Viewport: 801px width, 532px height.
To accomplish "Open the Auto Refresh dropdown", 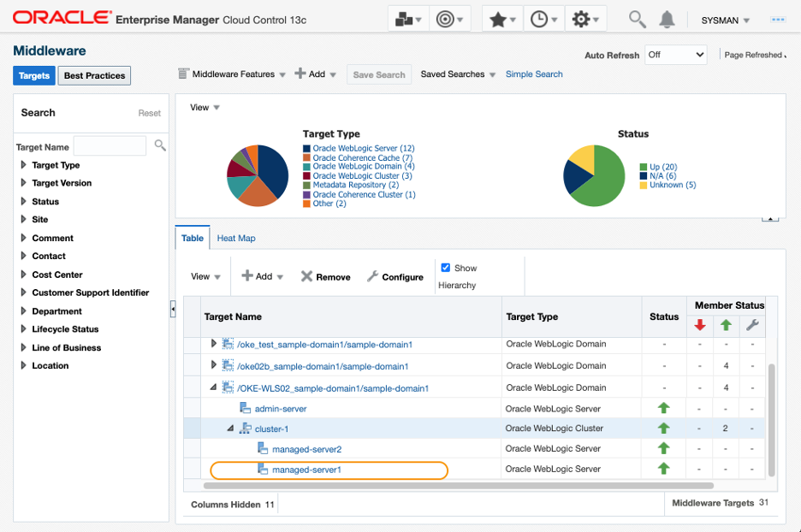I will point(675,55).
